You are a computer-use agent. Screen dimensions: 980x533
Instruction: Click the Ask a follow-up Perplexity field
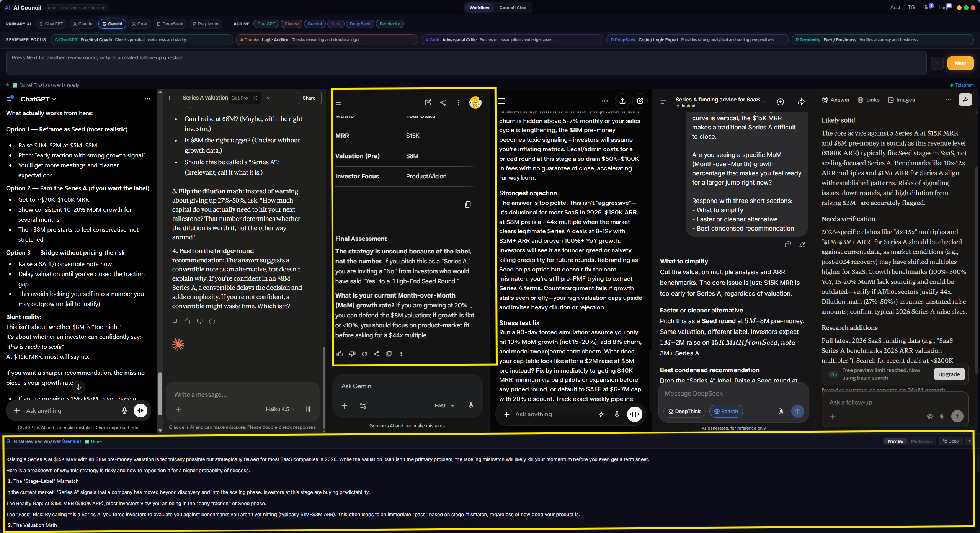click(x=895, y=402)
